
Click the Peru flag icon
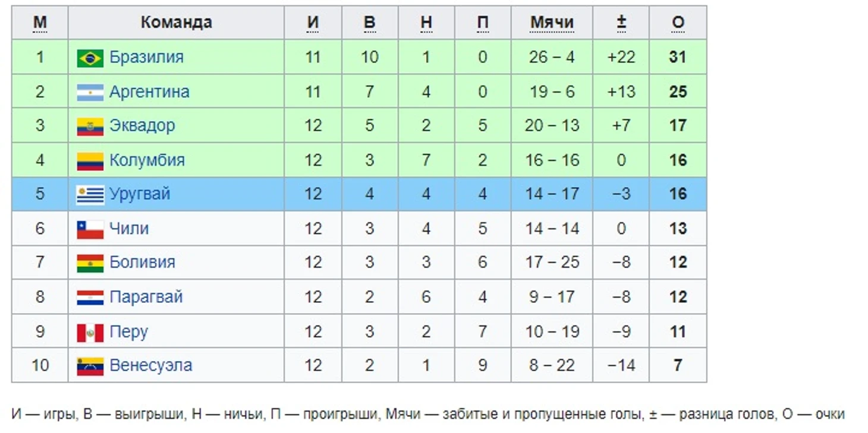coord(90,332)
